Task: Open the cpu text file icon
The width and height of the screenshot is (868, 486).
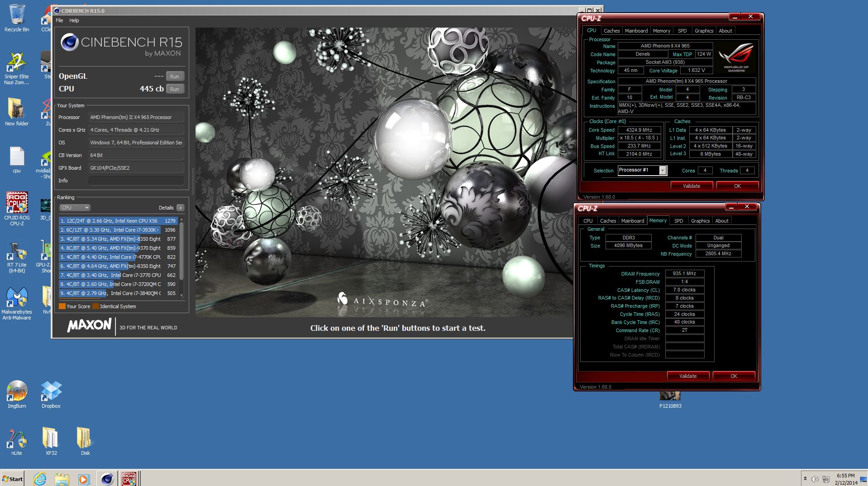Action: coord(17,159)
